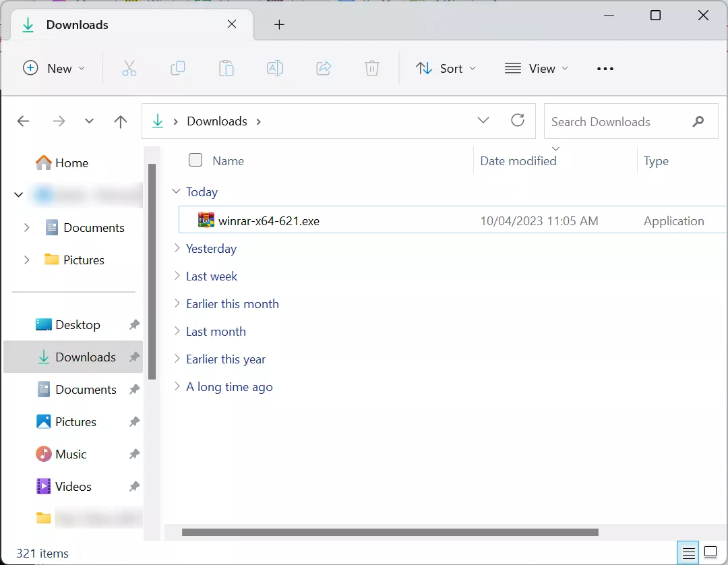728x565 pixels.
Task: Open the View options menu
Action: [537, 68]
